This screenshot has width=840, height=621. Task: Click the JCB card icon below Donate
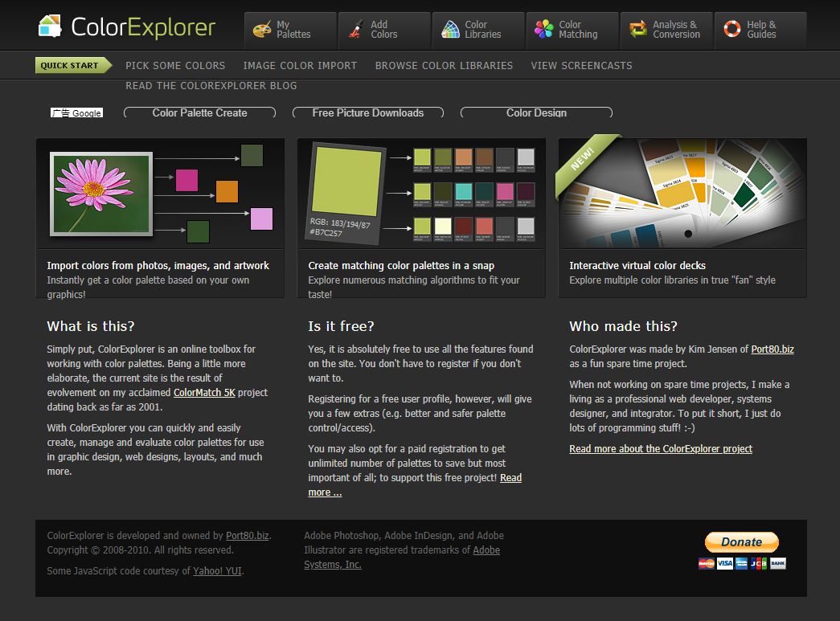point(759,563)
